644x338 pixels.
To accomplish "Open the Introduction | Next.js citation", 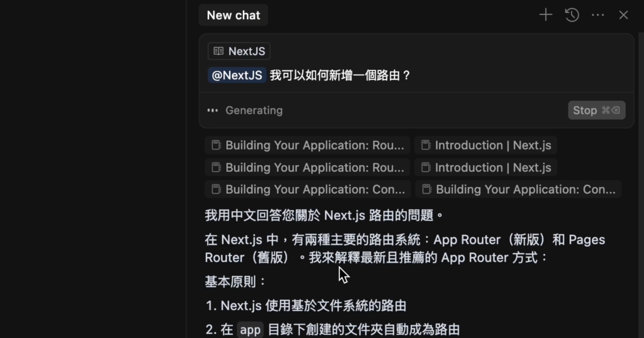I will 485,145.
